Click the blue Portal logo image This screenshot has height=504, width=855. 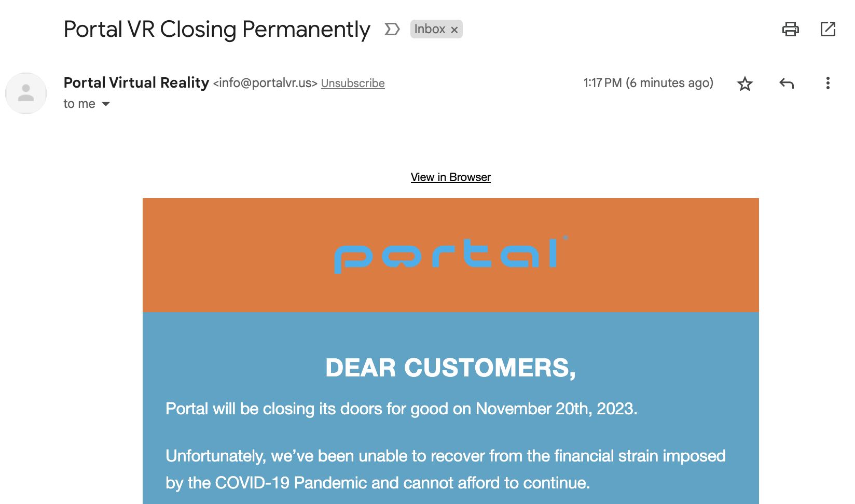[451, 255]
